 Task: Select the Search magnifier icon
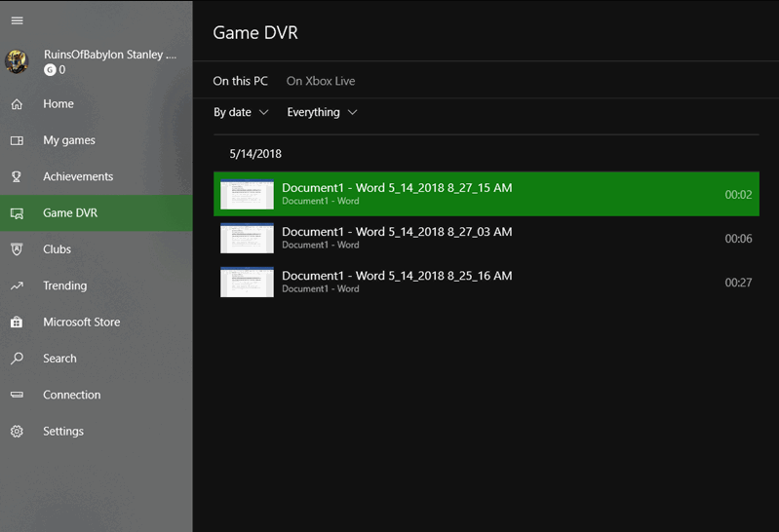(x=17, y=359)
